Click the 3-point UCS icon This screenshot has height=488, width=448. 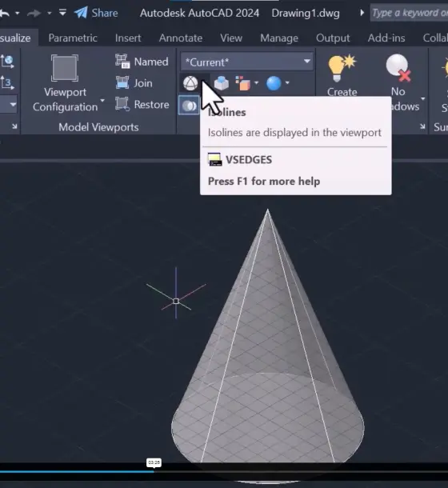(x=7, y=82)
